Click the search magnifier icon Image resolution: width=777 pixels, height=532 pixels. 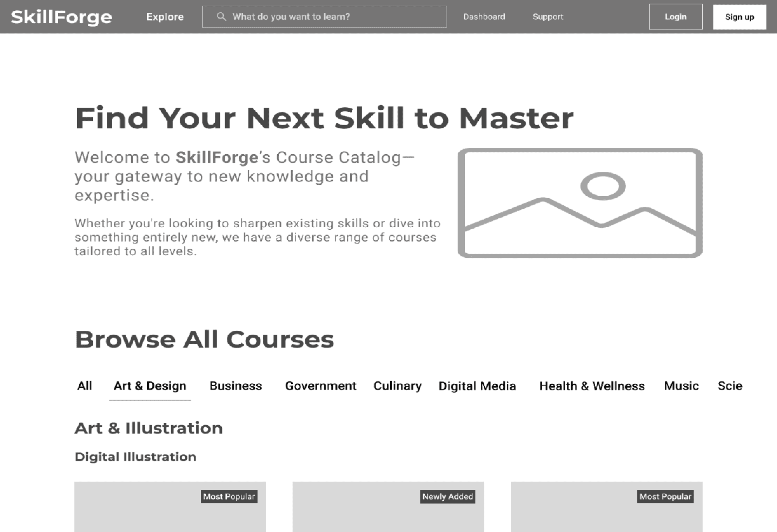(x=221, y=16)
